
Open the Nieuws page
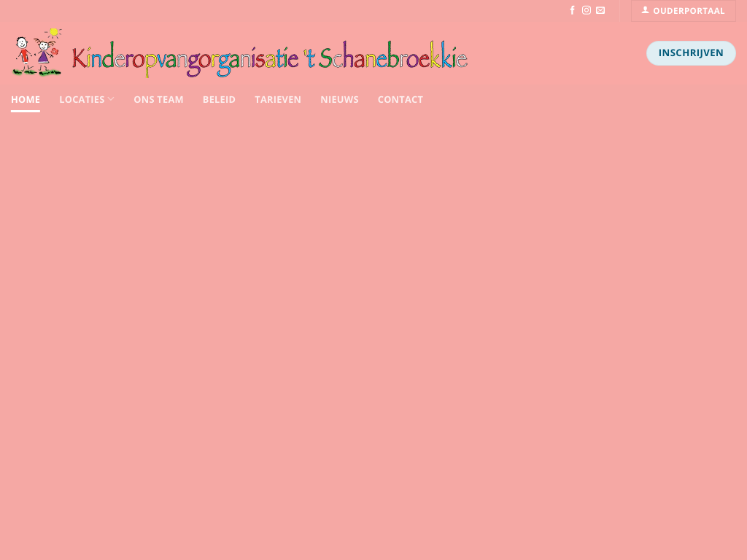click(339, 99)
